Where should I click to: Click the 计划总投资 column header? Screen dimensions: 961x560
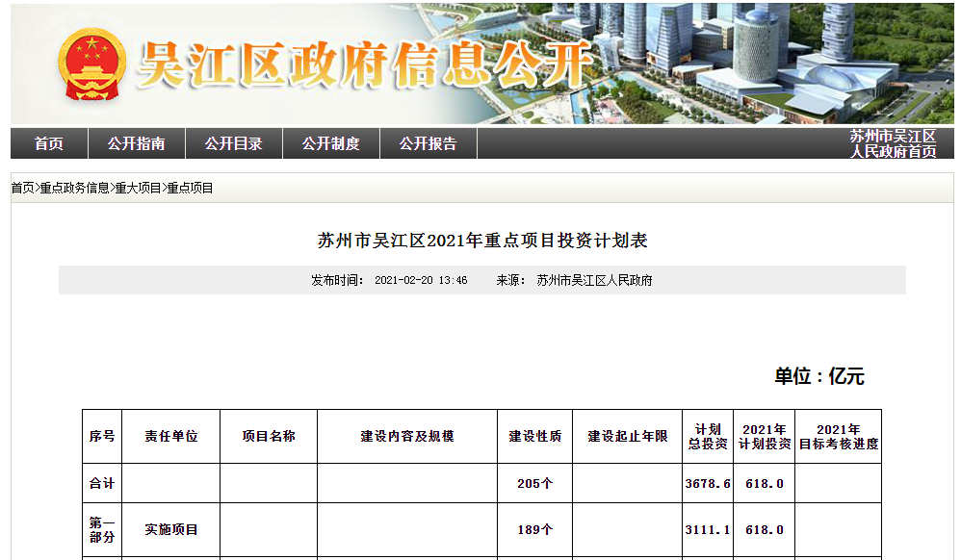(x=707, y=436)
